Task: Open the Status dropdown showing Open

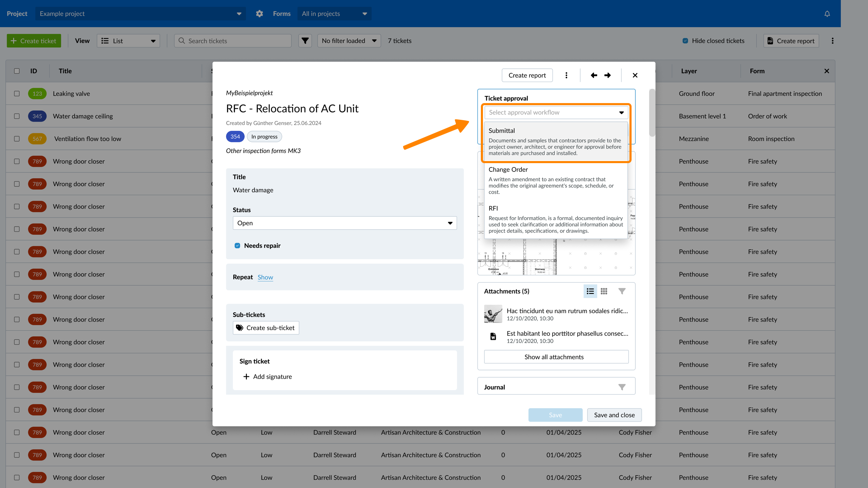Action: coord(344,223)
